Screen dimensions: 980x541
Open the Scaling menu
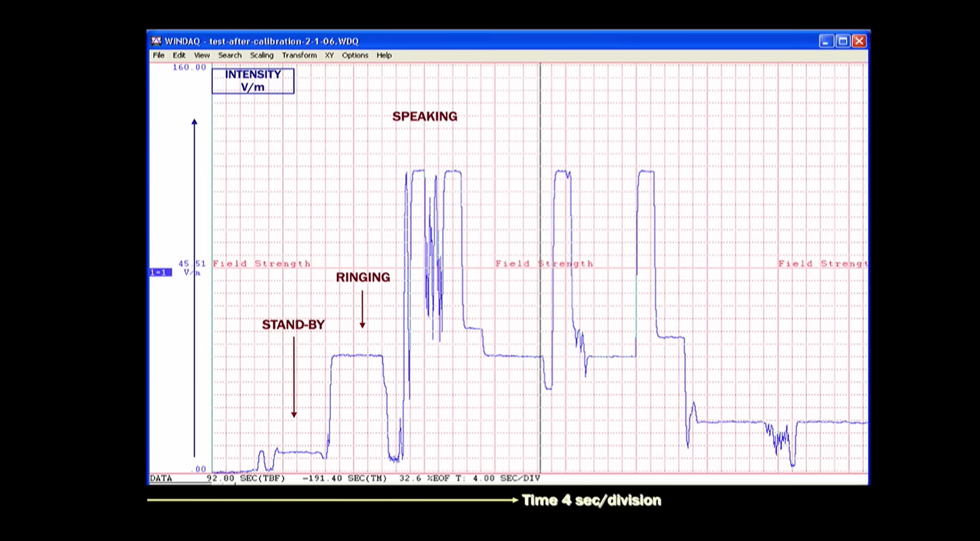point(261,55)
